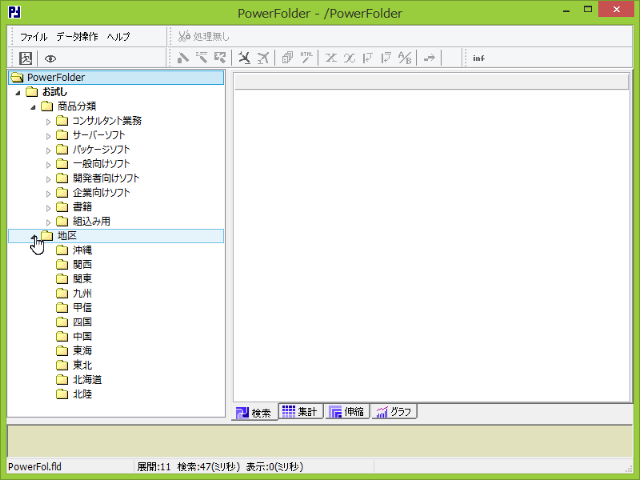Click the PowerFol.fld status bar entry

[x=35, y=467]
